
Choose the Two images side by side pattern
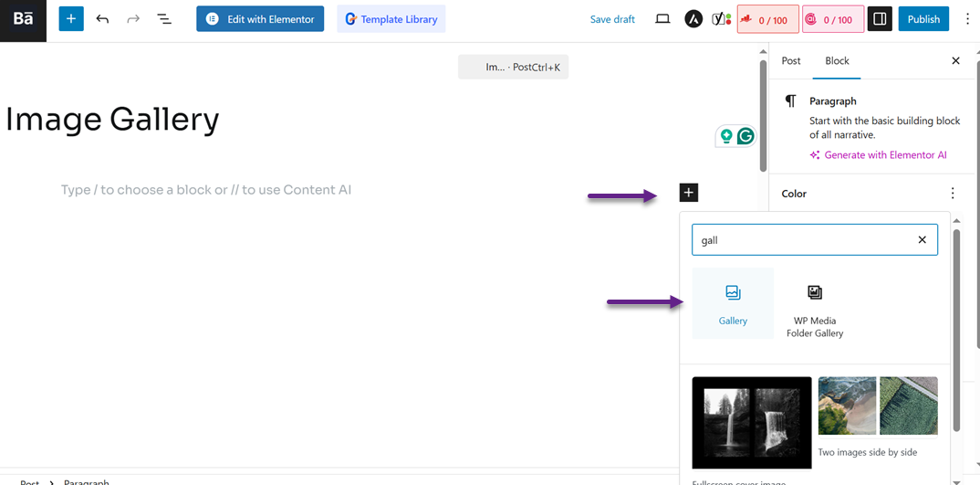click(x=878, y=406)
